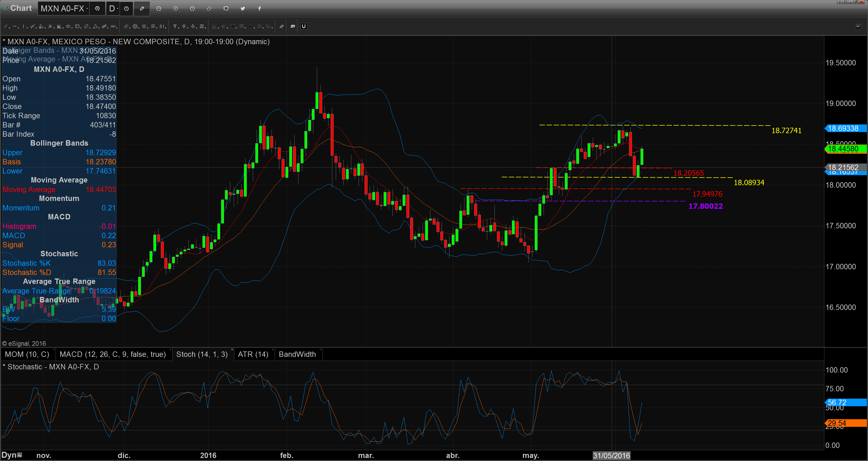The image size is (868, 461).
Task: Click the 17.94976 red line label
Action: coord(707,194)
